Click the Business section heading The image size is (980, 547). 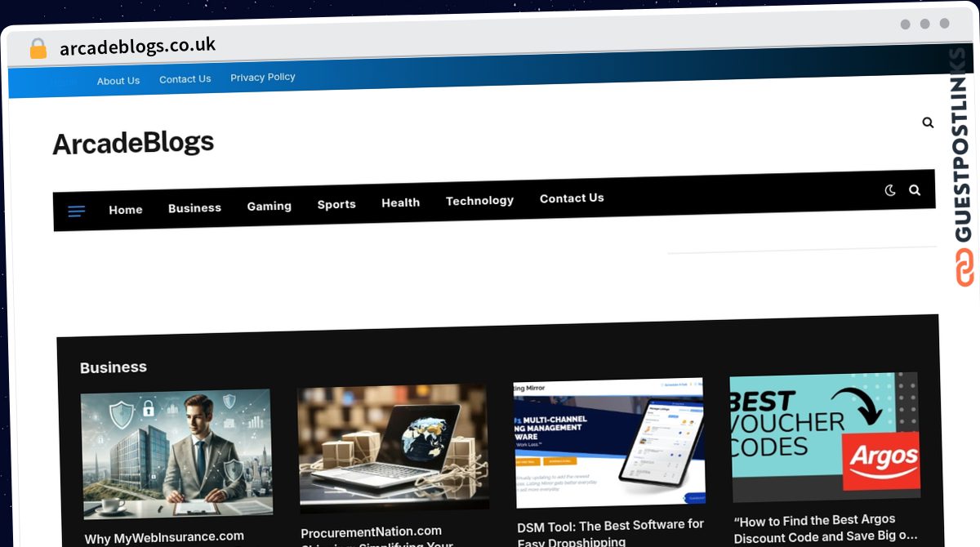click(114, 367)
